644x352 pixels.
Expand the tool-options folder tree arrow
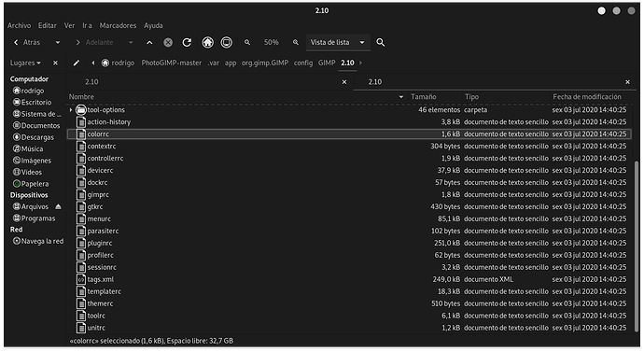coord(71,110)
